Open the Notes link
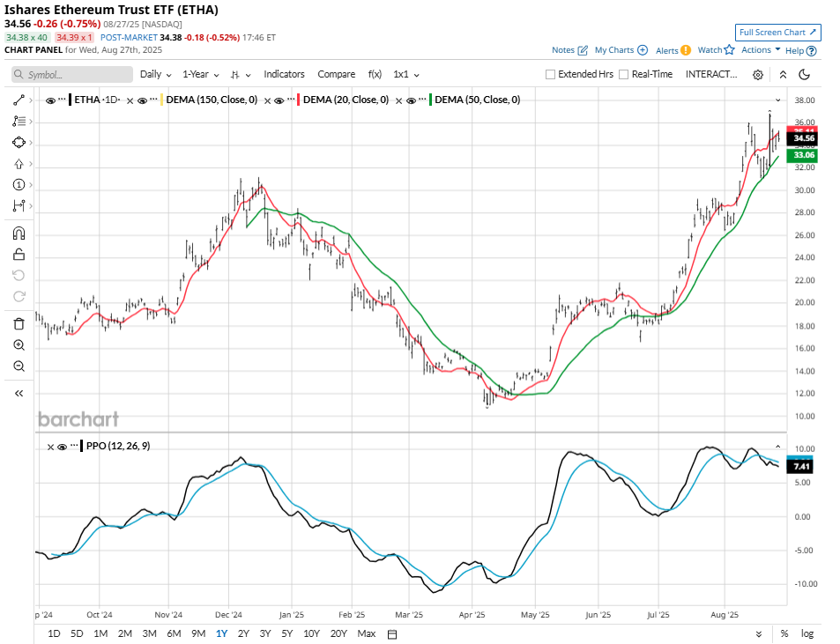This screenshot has width=840, height=644. tap(569, 50)
